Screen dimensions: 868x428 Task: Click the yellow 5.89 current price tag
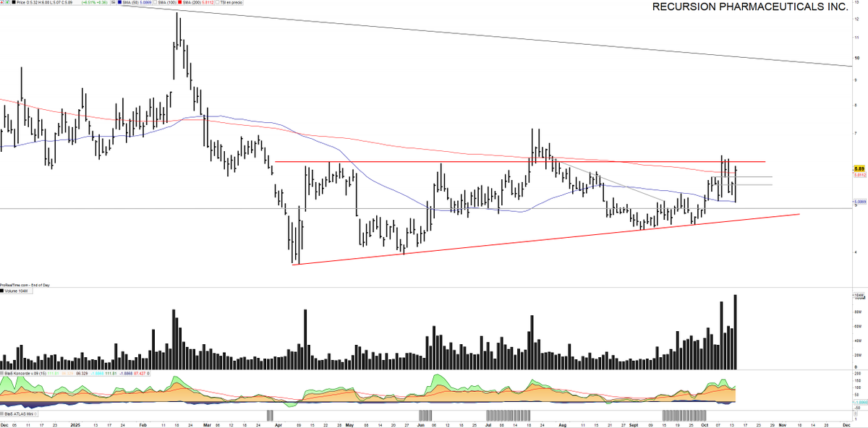(859, 168)
